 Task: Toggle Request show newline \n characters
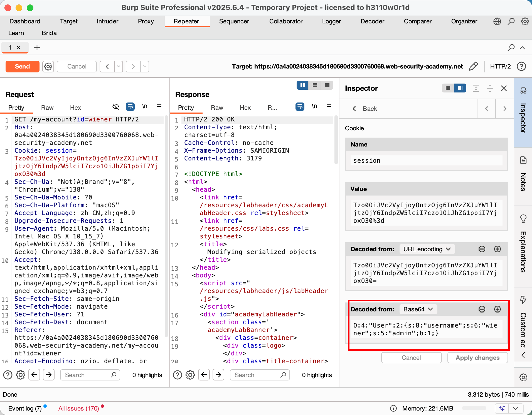pos(145,106)
